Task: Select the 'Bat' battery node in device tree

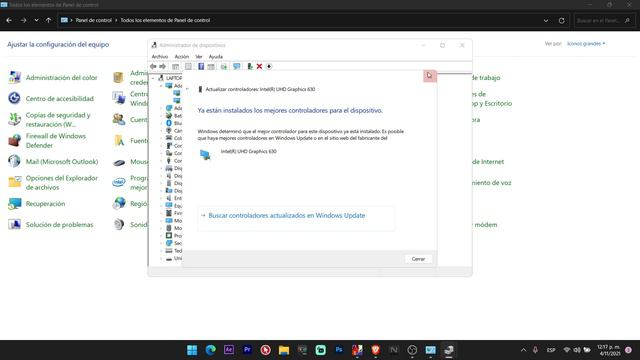Action: (x=173, y=116)
